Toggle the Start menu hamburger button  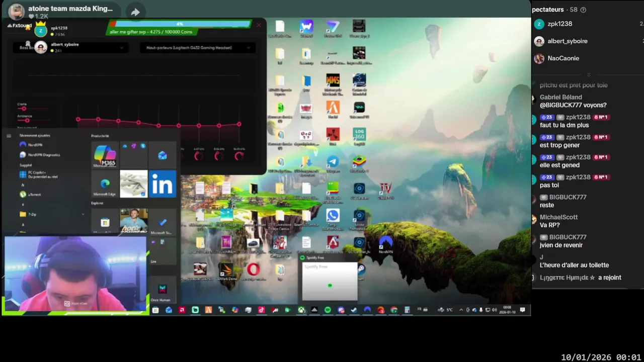(9, 136)
